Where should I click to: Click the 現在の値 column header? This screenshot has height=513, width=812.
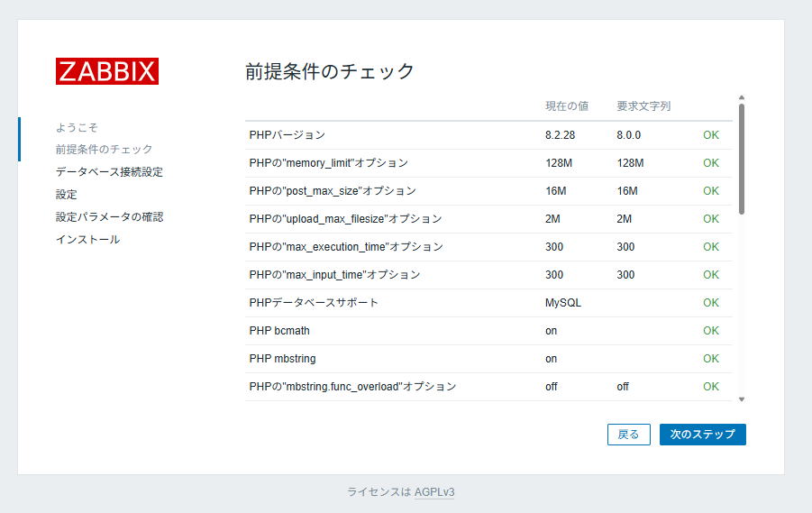(567, 106)
